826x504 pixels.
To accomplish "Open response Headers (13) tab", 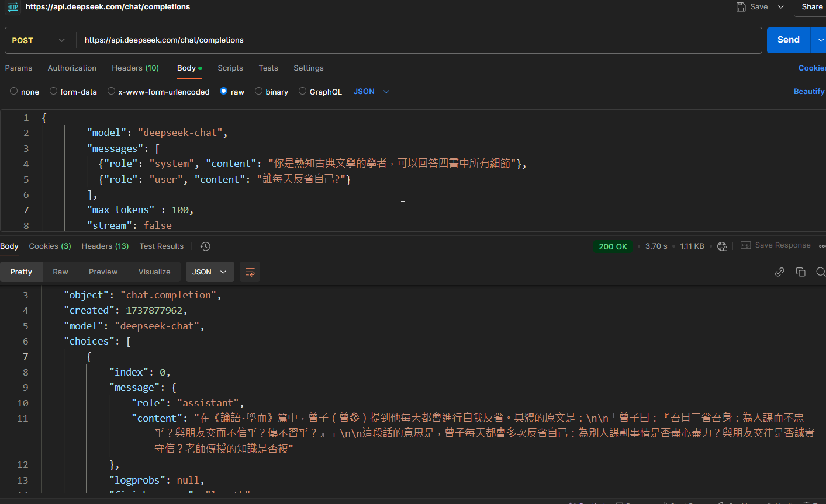I will pos(105,246).
